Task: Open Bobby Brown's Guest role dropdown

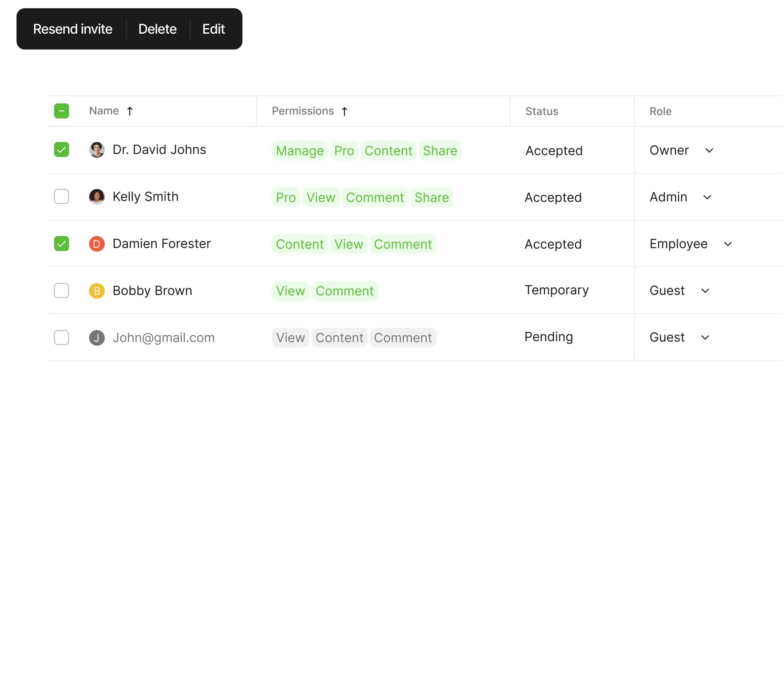Action: pyautogui.click(x=705, y=291)
